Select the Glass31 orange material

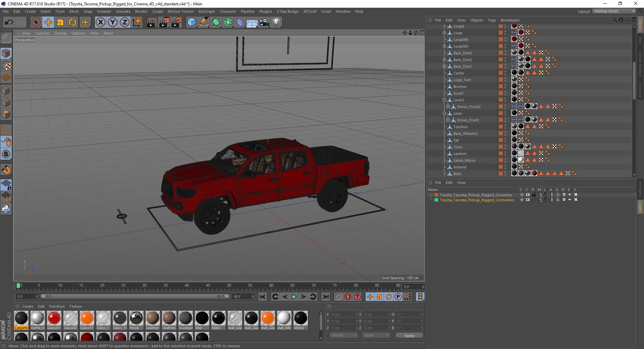[x=87, y=320]
